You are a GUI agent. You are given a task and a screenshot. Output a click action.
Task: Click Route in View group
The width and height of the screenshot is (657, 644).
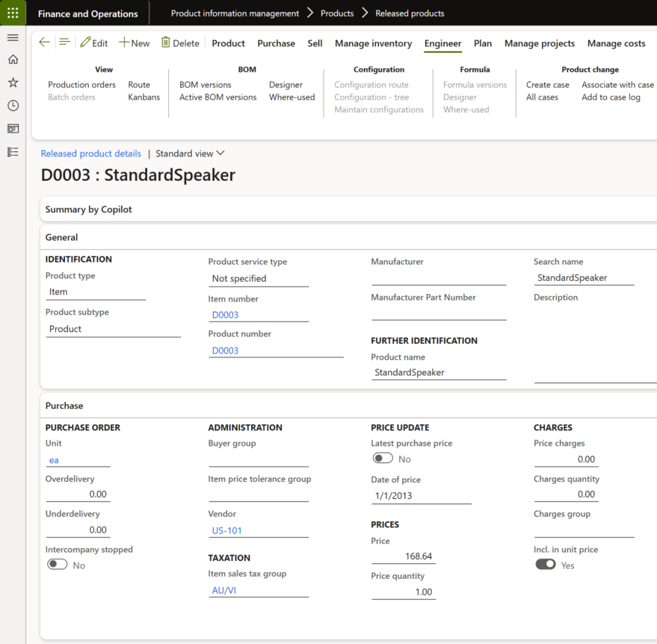139,85
